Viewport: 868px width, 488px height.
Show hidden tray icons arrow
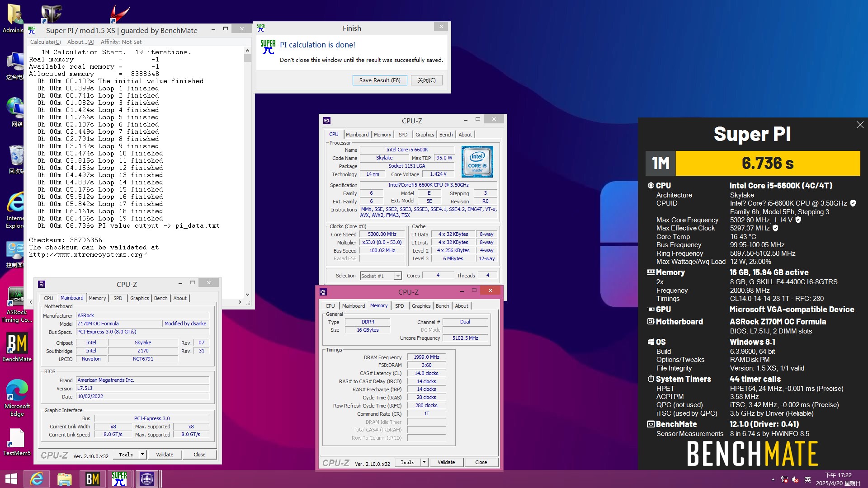[x=773, y=479]
